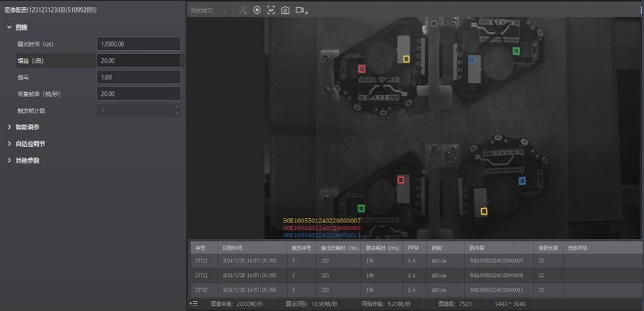Screen dimensions: 644x311
Task: Click the 触发帧计数 spinner arrows
Action: [177, 110]
